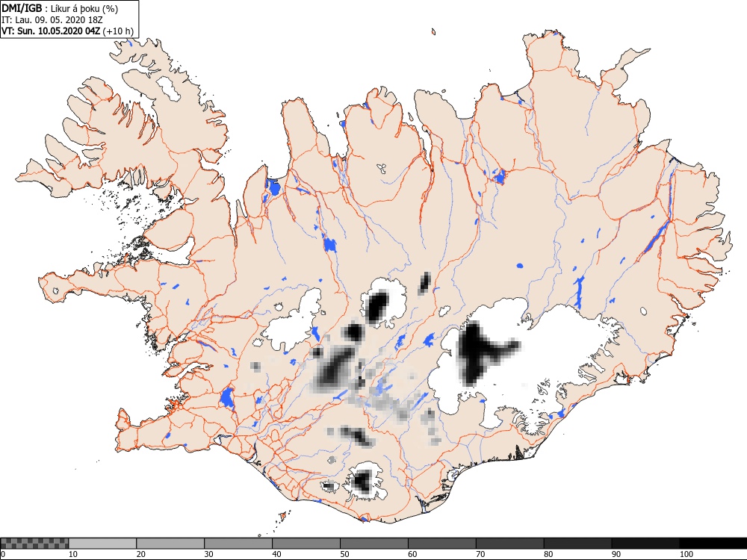This screenshot has width=747, height=560.
Task: Click the legend label '20'
Action: [x=141, y=554]
